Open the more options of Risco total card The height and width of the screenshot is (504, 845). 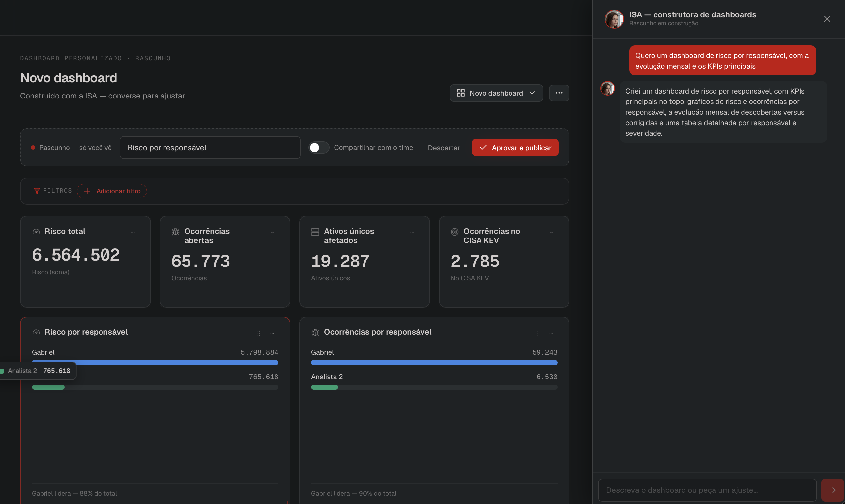(x=133, y=233)
